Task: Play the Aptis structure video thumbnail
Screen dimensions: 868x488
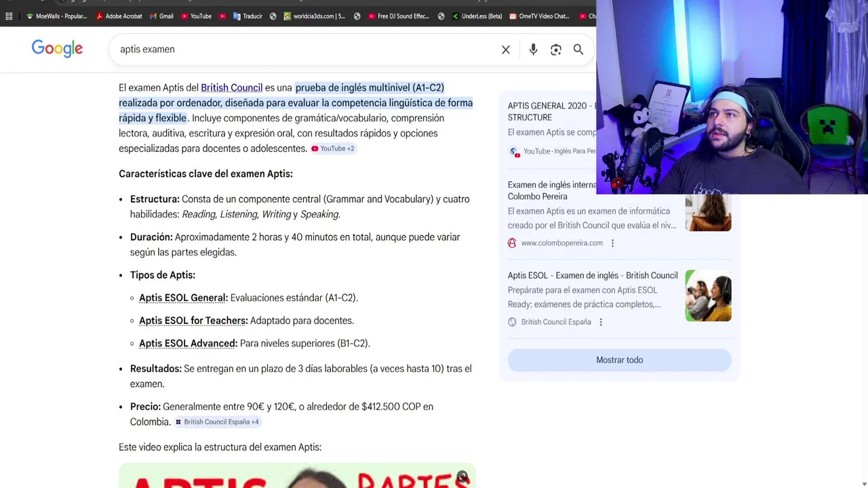Action: coord(297,476)
